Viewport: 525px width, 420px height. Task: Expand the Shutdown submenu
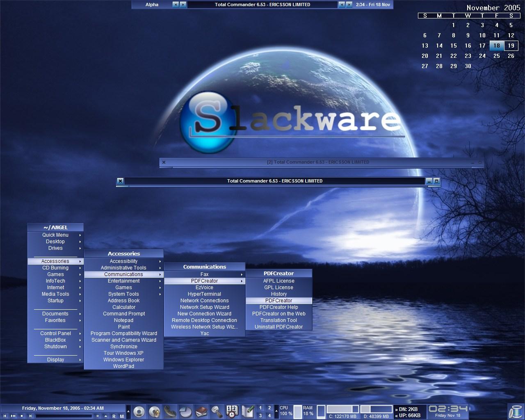[x=55, y=347]
